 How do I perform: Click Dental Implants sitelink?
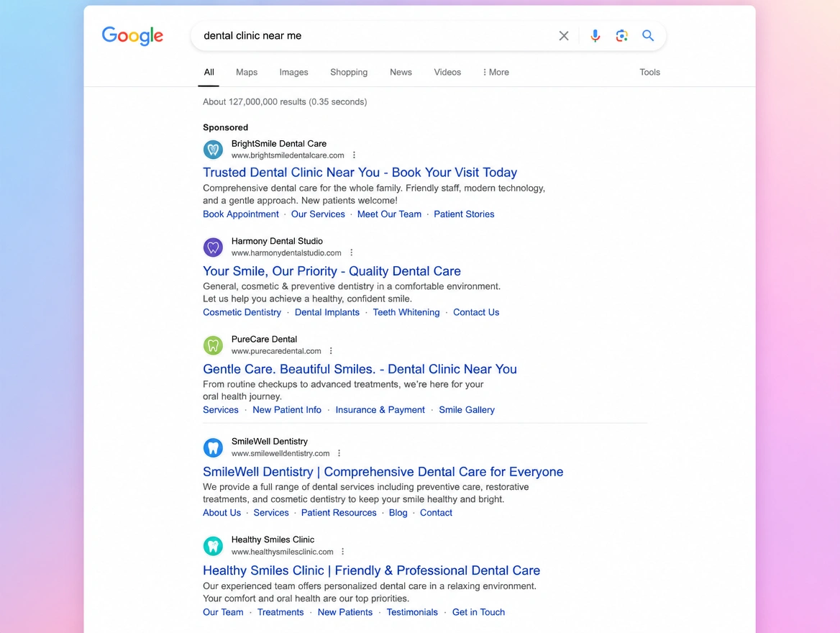[327, 312]
